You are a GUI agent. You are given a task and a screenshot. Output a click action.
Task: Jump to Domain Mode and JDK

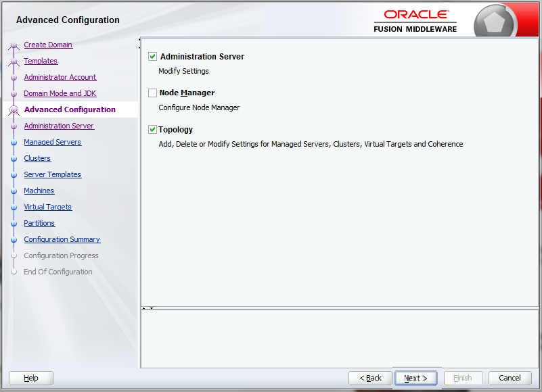[60, 93]
